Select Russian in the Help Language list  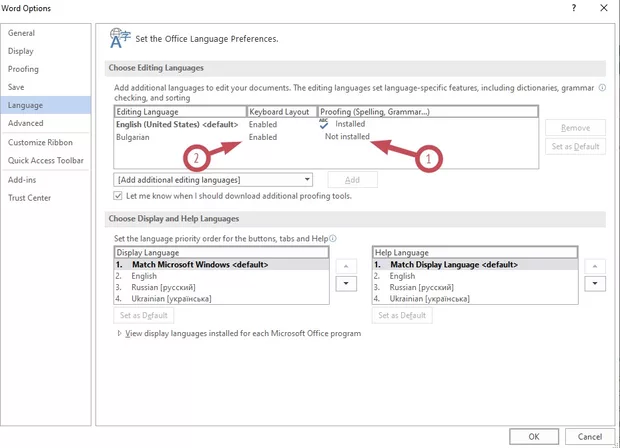[475, 287]
